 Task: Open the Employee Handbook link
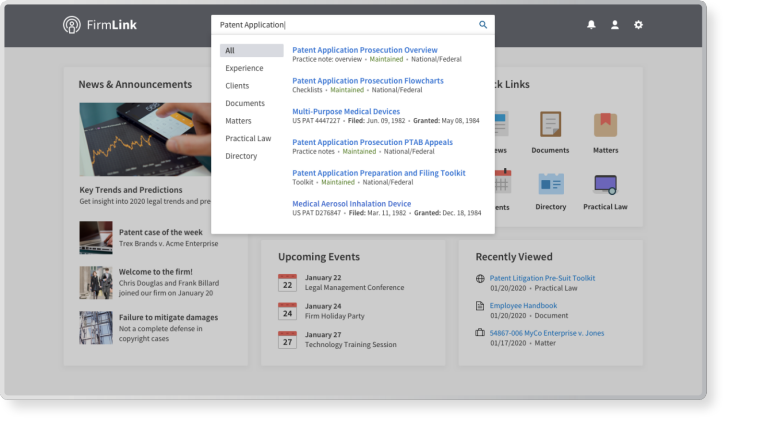click(x=523, y=306)
